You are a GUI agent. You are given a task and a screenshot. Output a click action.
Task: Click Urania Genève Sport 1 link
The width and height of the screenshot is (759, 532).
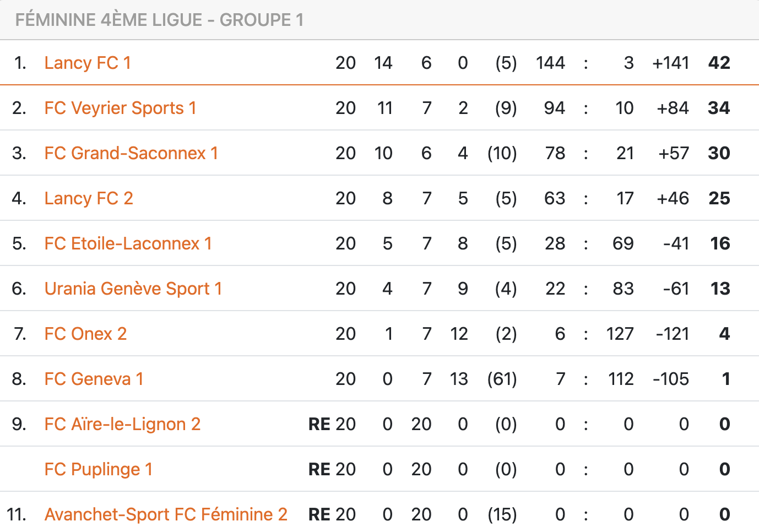(x=133, y=289)
